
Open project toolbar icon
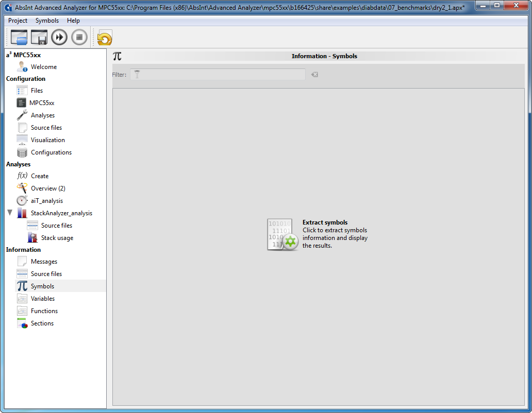coord(19,37)
